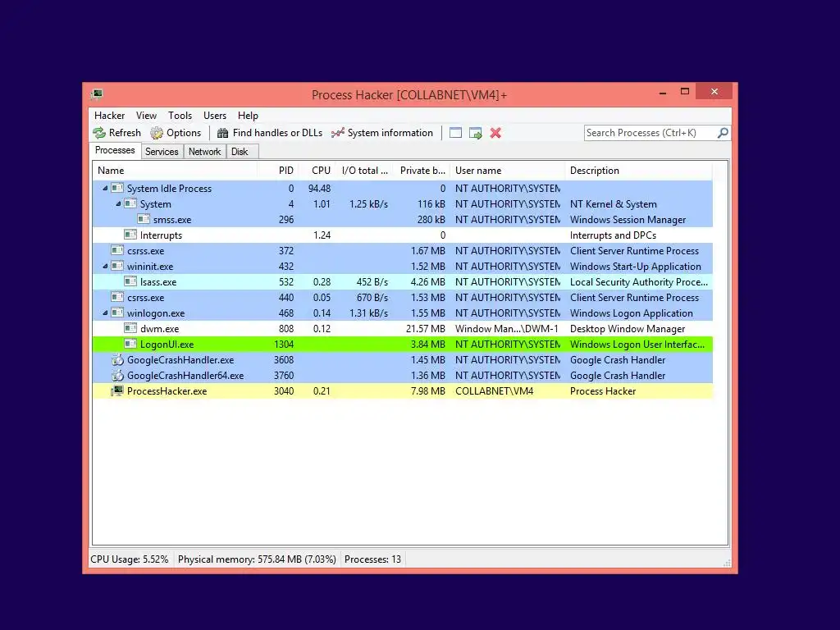Viewport: 840px width, 630px height.
Task: Click the Interrupts row icon
Action: click(130, 235)
